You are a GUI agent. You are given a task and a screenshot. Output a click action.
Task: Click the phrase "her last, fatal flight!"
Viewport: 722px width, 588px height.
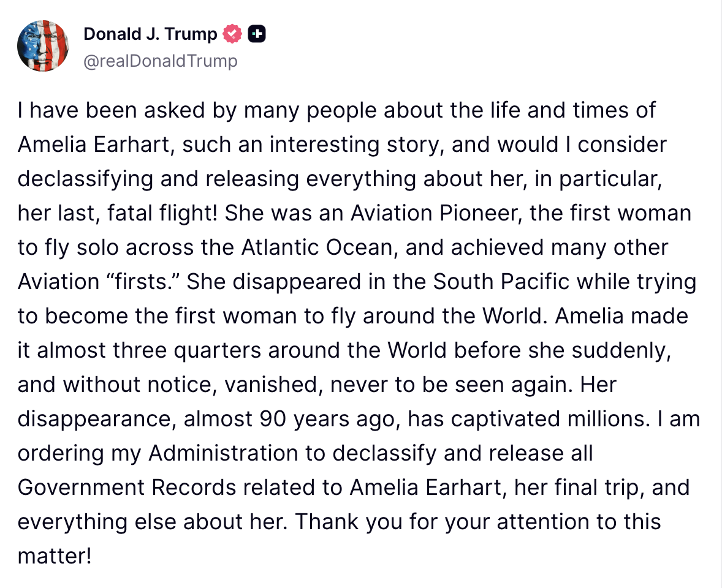(118, 213)
